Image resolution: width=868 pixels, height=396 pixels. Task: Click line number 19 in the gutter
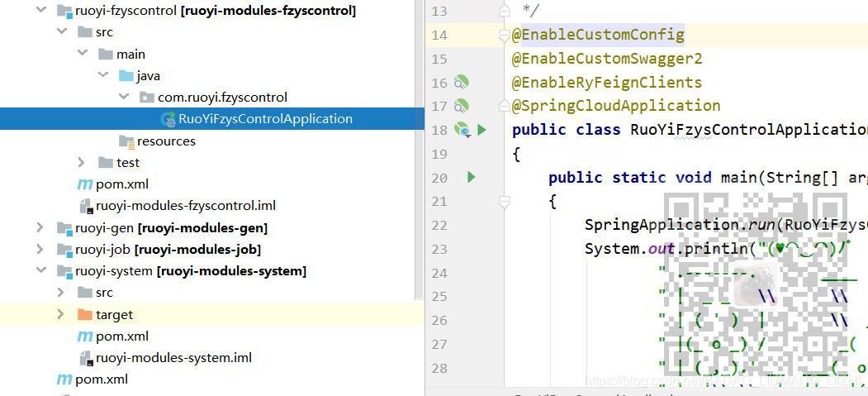click(x=439, y=154)
